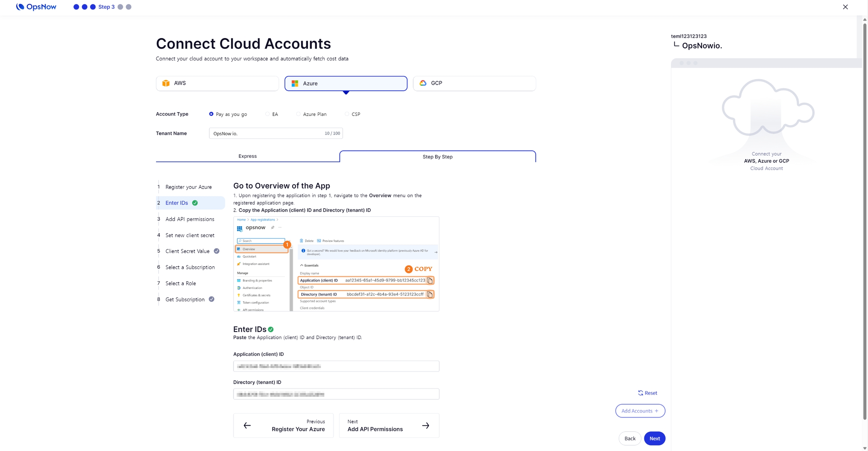The width and height of the screenshot is (868, 451).
Task: Click the Reset refresh icon
Action: coord(640,393)
